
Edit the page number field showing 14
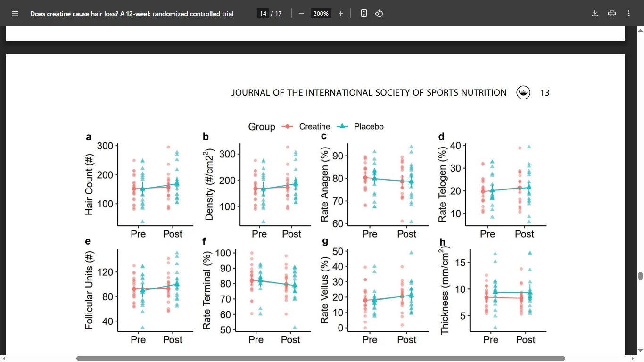[263, 13]
